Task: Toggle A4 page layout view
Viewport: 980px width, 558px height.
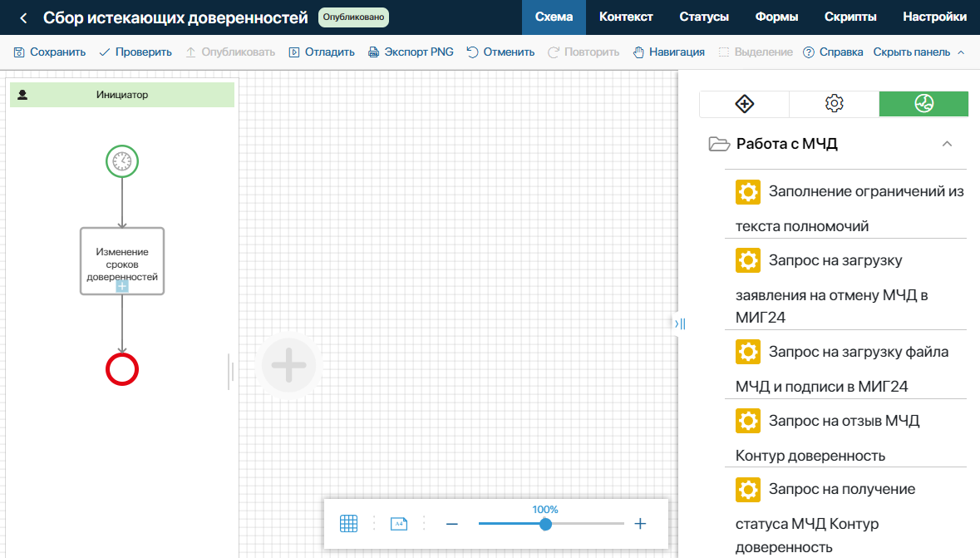Action: pos(399,524)
